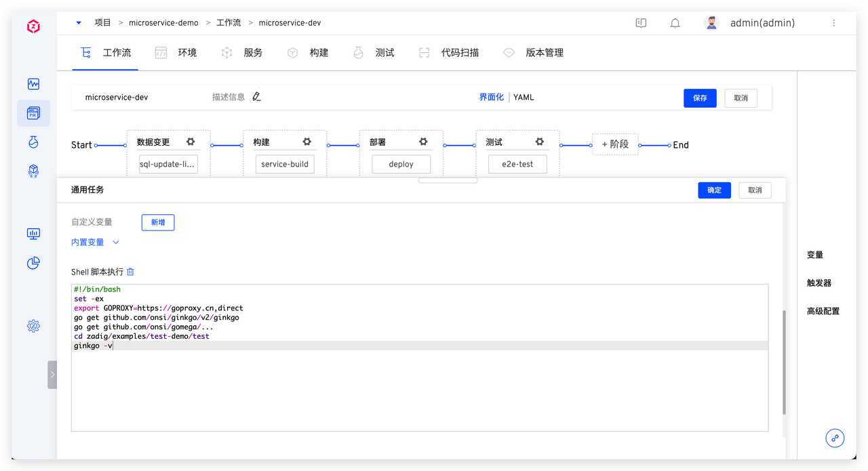Click the Zadig logo in sidebar

(33, 26)
